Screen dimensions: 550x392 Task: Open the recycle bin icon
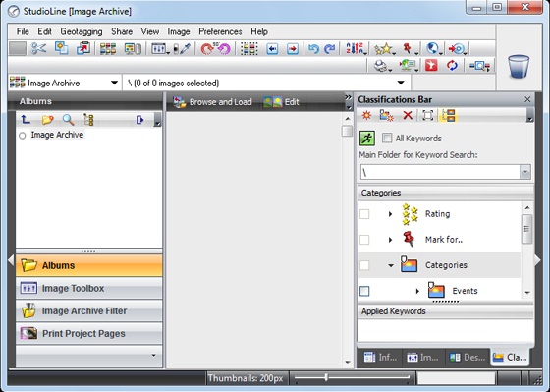tap(519, 66)
